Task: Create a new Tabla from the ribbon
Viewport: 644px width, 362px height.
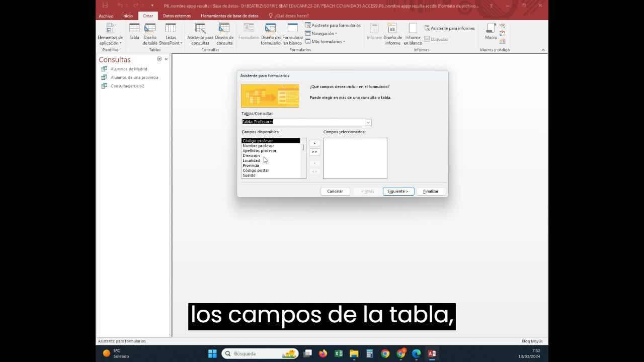Action: pyautogui.click(x=134, y=32)
